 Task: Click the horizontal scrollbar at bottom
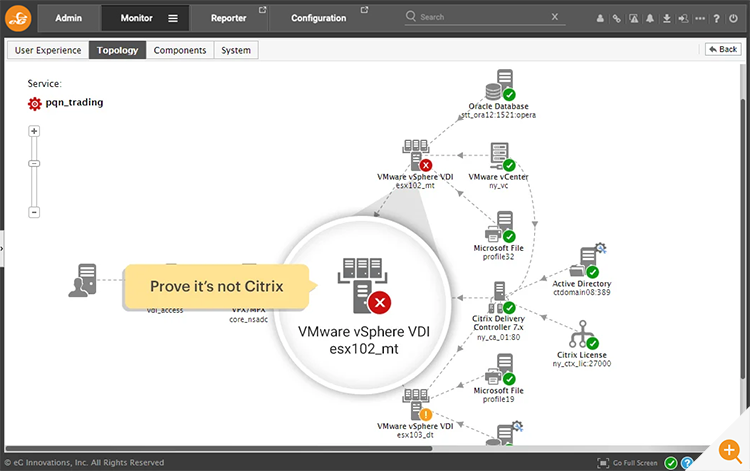pos(219,449)
